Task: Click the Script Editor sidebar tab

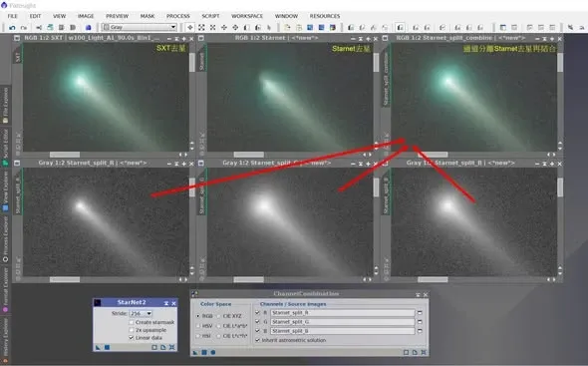Action: pyautogui.click(x=5, y=148)
